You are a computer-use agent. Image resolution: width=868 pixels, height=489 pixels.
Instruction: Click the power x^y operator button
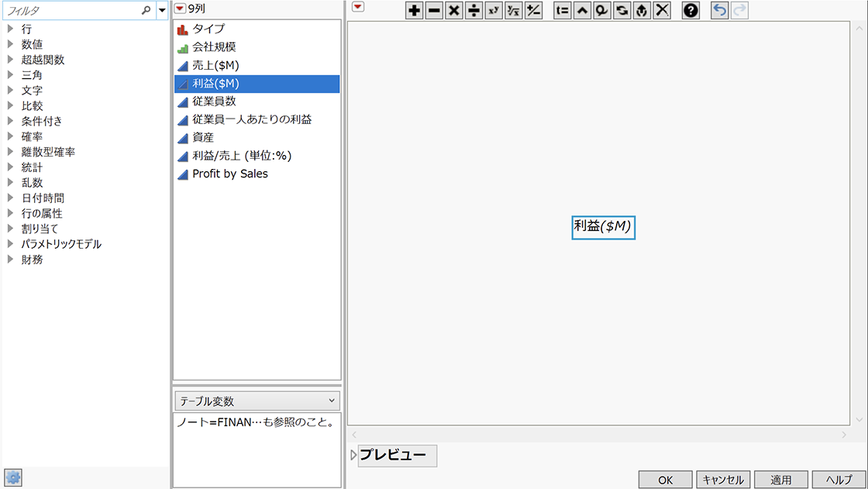pyautogui.click(x=494, y=11)
